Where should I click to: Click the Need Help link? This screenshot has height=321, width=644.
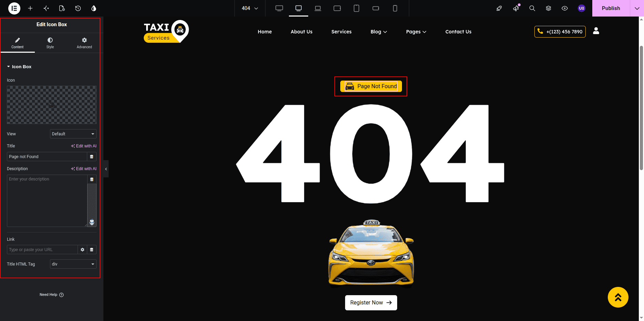click(x=52, y=295)
